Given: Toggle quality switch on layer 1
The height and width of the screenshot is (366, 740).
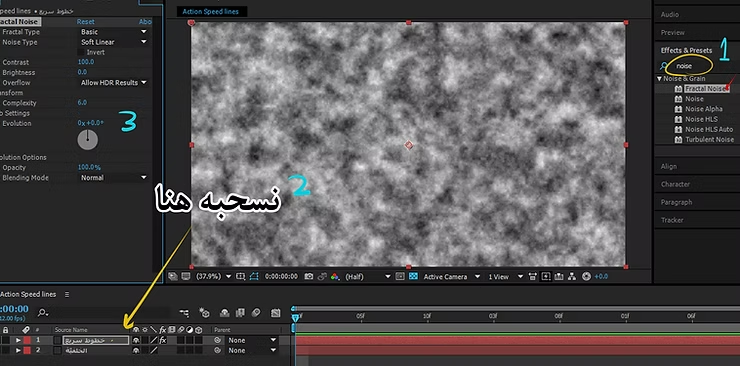Looking at the screenshot, I should pyautogui.click(x=154, y=340).
